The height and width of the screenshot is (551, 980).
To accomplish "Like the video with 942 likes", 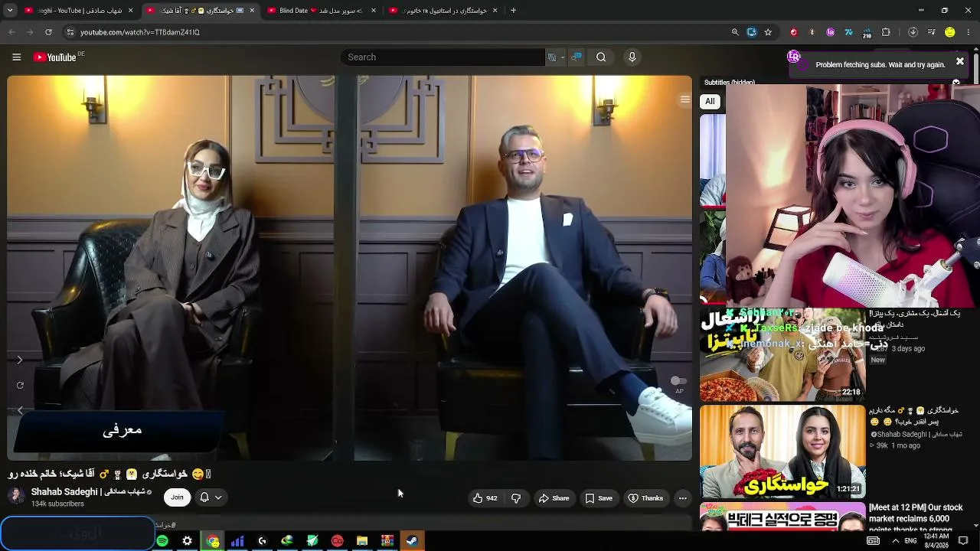I will point(485,498).
